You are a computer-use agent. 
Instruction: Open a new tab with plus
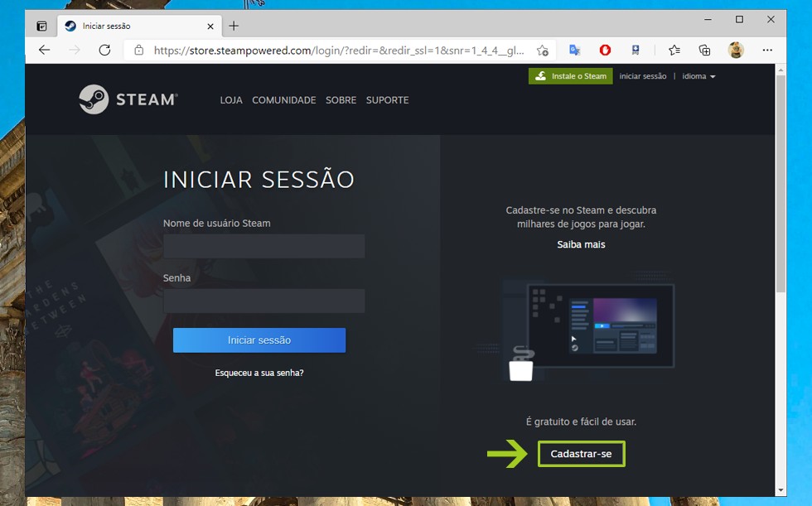[x=234, y=26]
